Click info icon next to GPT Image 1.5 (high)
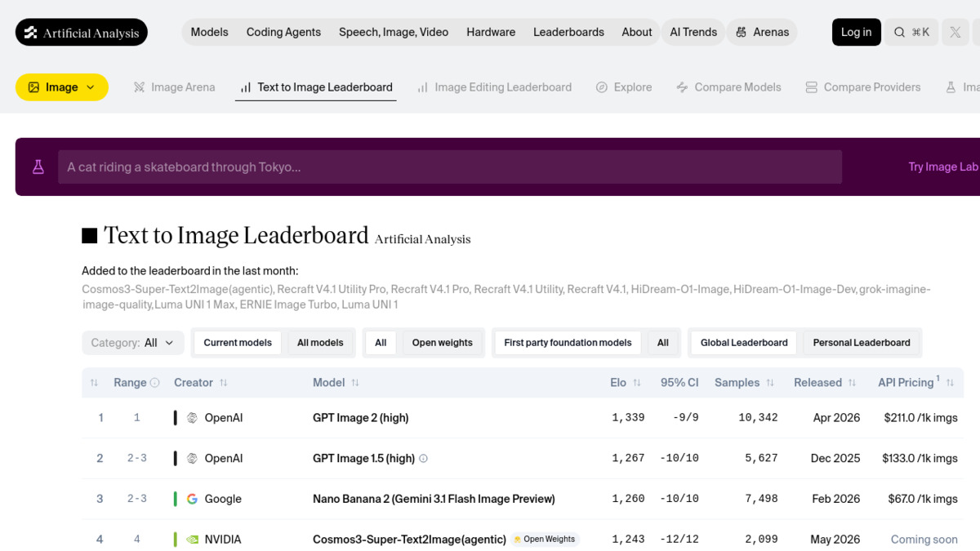This screenshot has height=551, width=980. point(423,459)
